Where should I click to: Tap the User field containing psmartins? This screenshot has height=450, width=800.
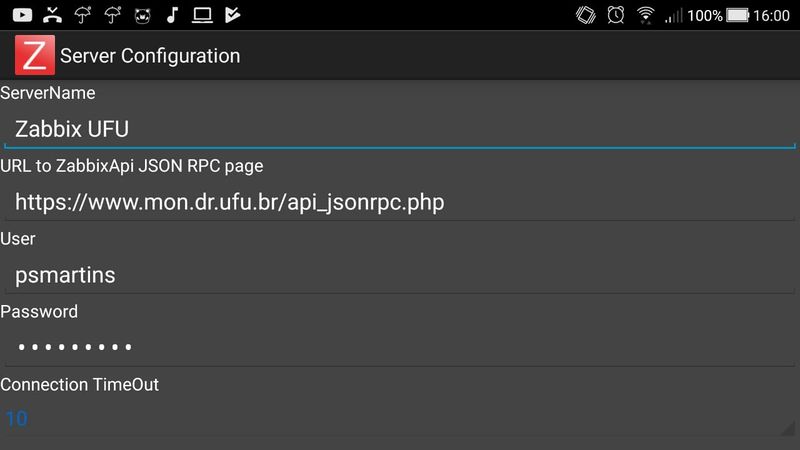pyautogui.click(x=398, y=274)
